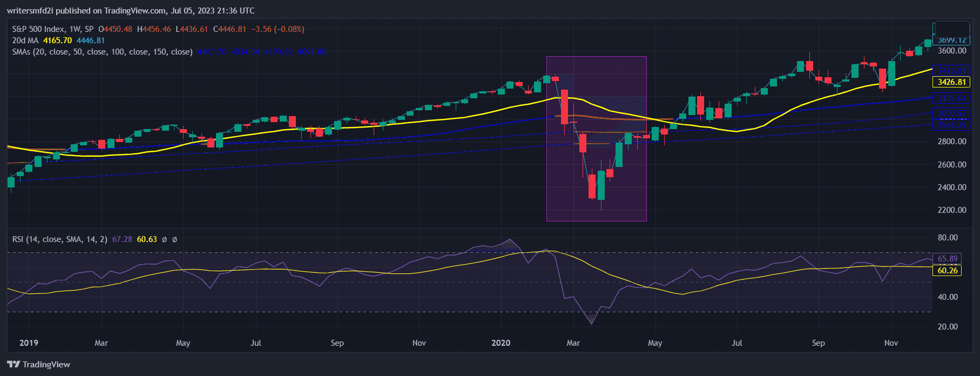This screenshot has width=980, height=376.
Task: Click the 80.00 RSI axis label
Action: pyautogui.click(x=948, y=238)
